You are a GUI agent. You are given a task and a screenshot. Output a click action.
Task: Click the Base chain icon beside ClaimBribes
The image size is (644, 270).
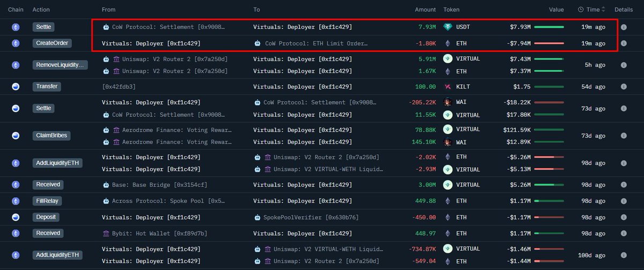(x=16, y=136)
